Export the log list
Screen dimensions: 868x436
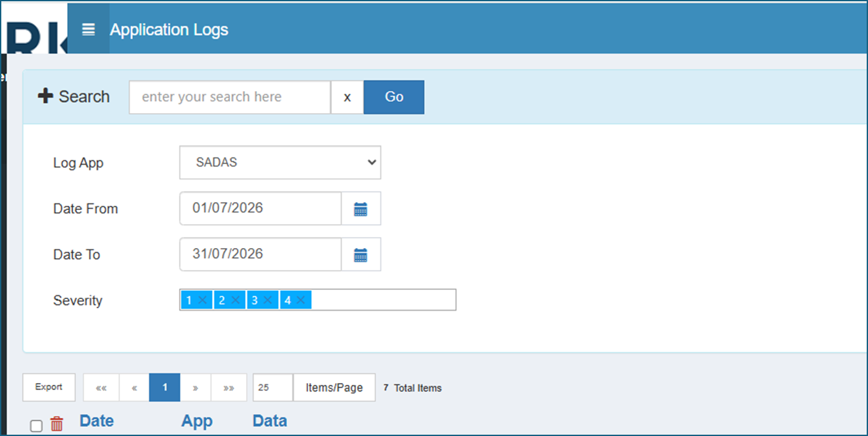(49, 387)
